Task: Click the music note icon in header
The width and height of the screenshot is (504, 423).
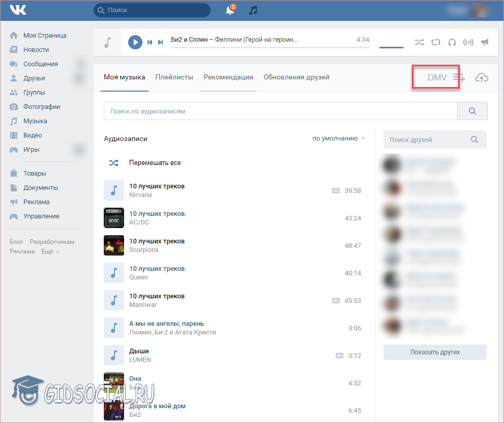Action: point(253,10)
